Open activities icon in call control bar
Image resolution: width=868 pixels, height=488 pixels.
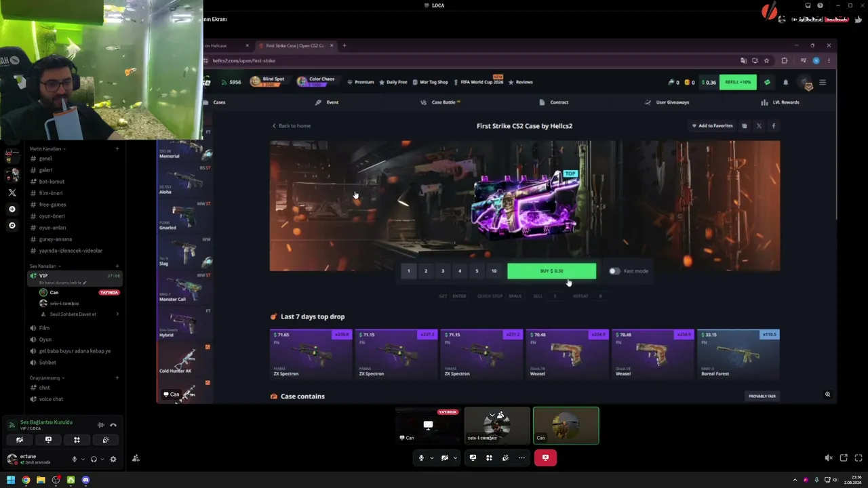[489, 457]
